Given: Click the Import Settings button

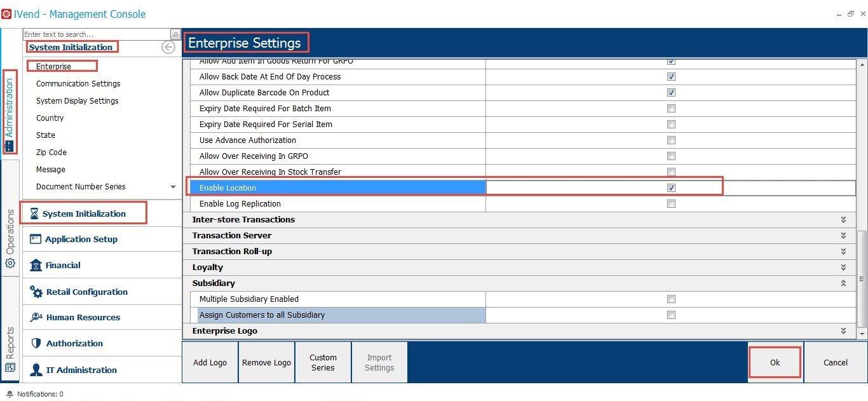Looking at the screenshot, I should pos(379,362).
